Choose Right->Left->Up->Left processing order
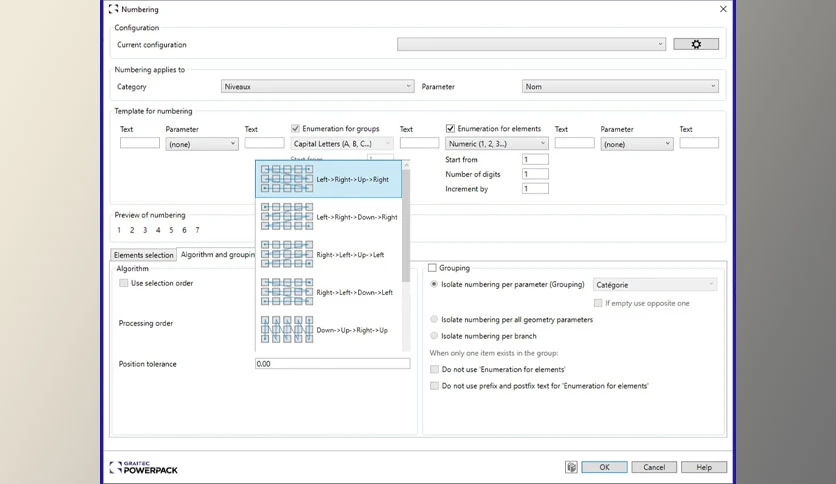836x484 pixels. 328,255
